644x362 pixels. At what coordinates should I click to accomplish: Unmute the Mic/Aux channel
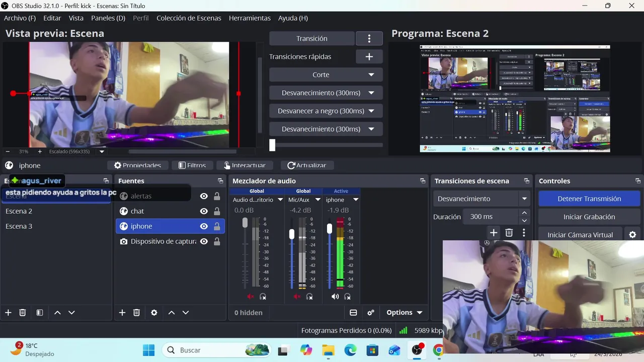click(x=297, y=297)
